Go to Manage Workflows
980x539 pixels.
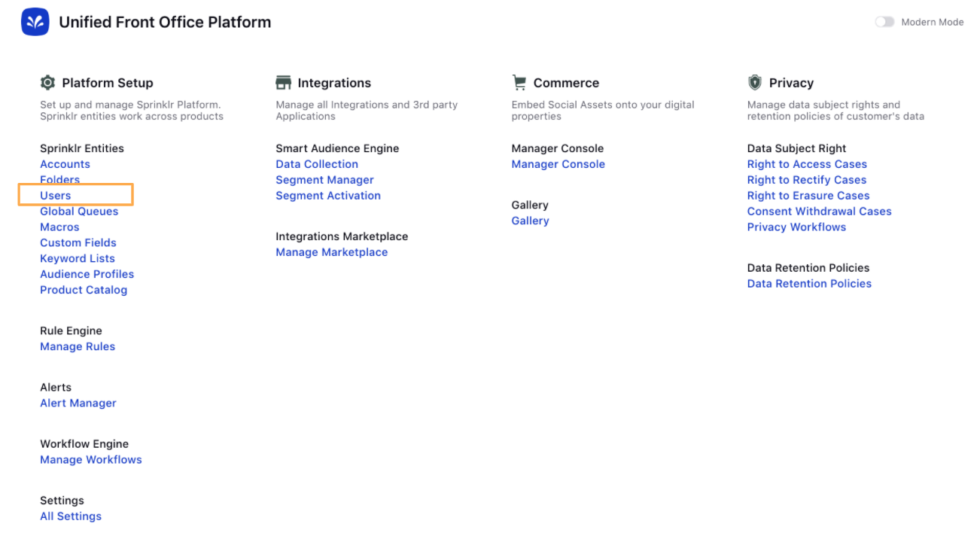click(x=91, y=460)
